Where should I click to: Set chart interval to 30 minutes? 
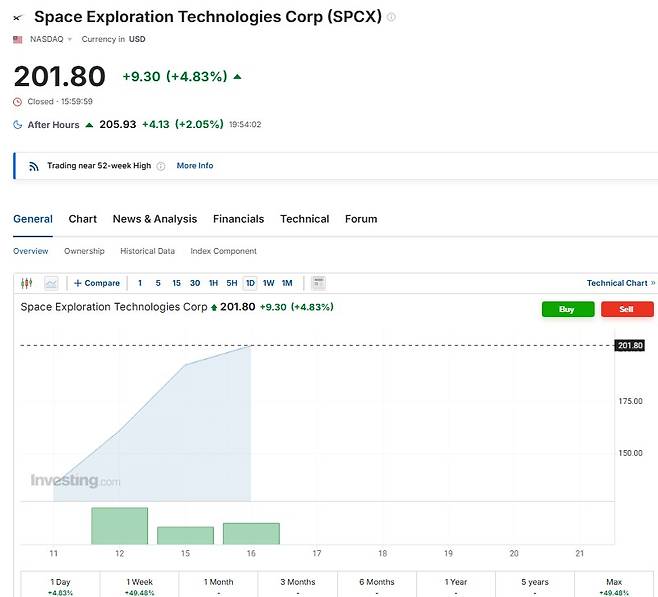click(195, 283)
